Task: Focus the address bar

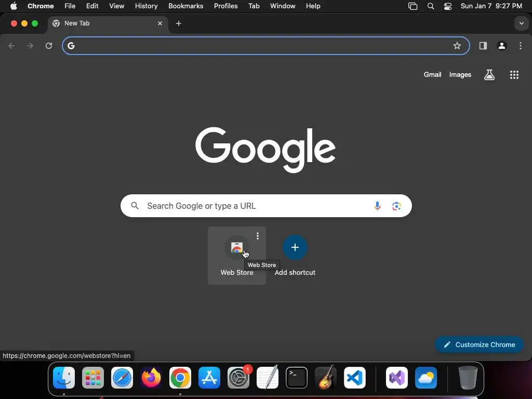Action: point(266,46)
